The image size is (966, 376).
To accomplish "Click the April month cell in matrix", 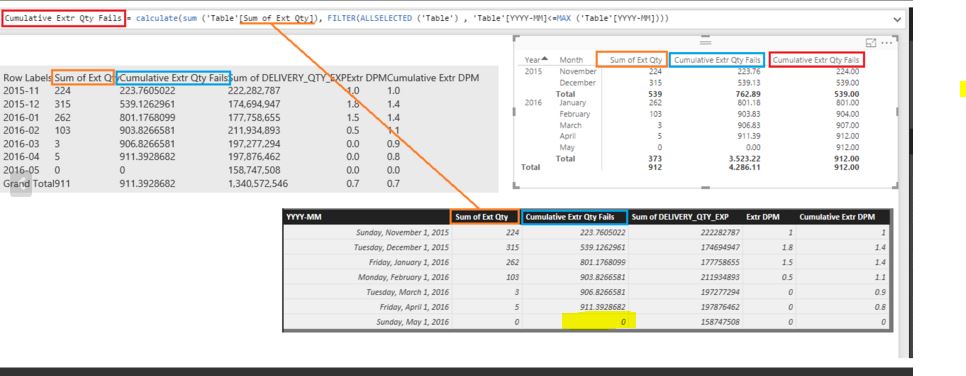I will [567, 136].
